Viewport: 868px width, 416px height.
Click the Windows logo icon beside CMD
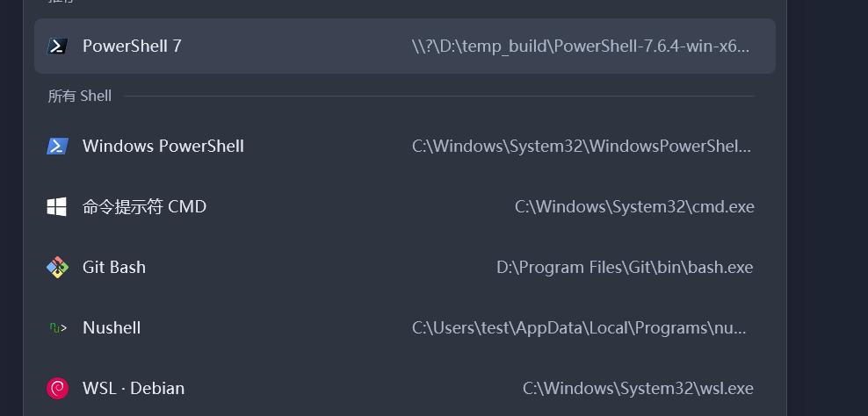coord(57,207)
